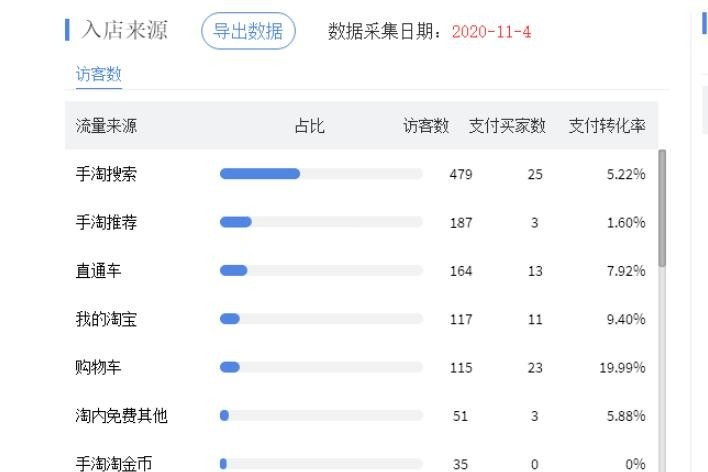Viewport: 708px width, 472px height.
Task: Click the 支付买家数 column header
Action: tap(507, 126)
